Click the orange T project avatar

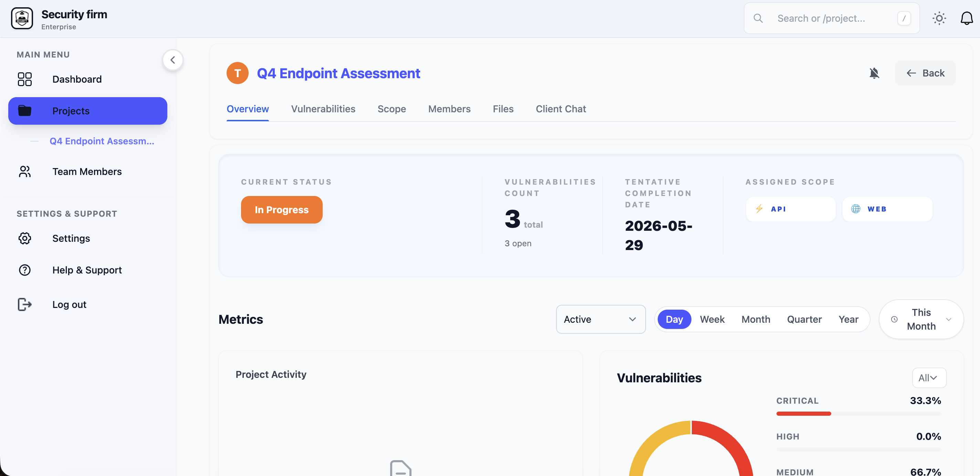(237, 73)
